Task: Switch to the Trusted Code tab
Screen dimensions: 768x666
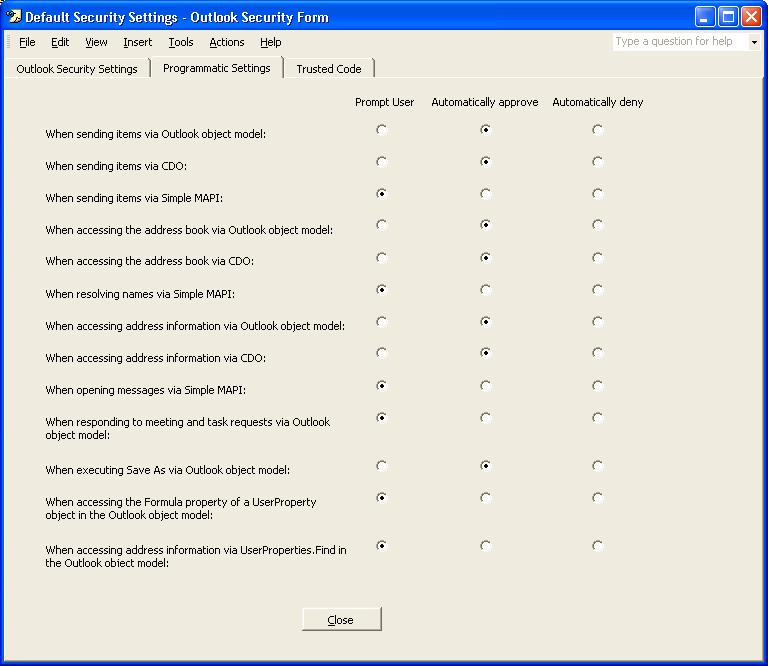Action: click(329, 69)
